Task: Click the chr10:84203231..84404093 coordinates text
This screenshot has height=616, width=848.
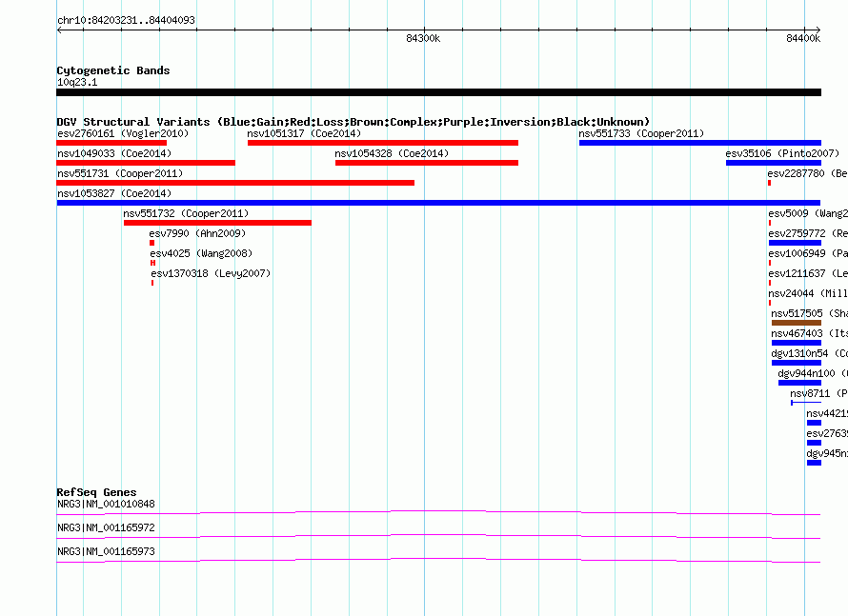Action: tap(126, 20)
